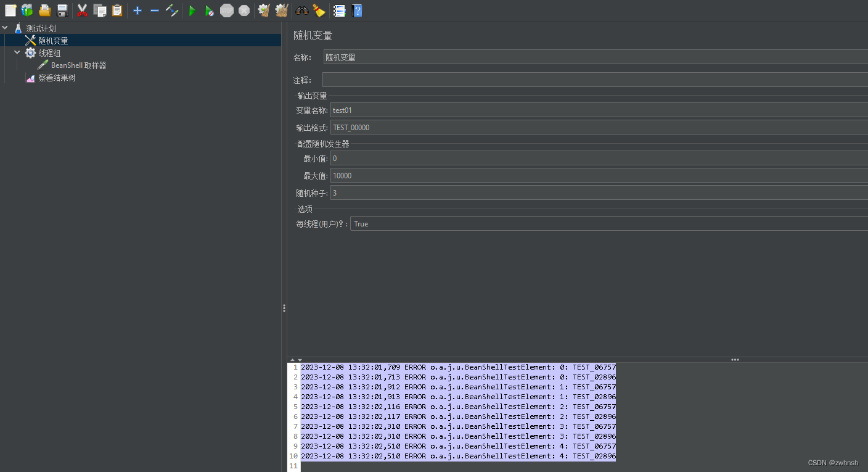The image size is (868, 472).
Task: Click the Paste clipboard icon
Action: (x=117, y=10)
